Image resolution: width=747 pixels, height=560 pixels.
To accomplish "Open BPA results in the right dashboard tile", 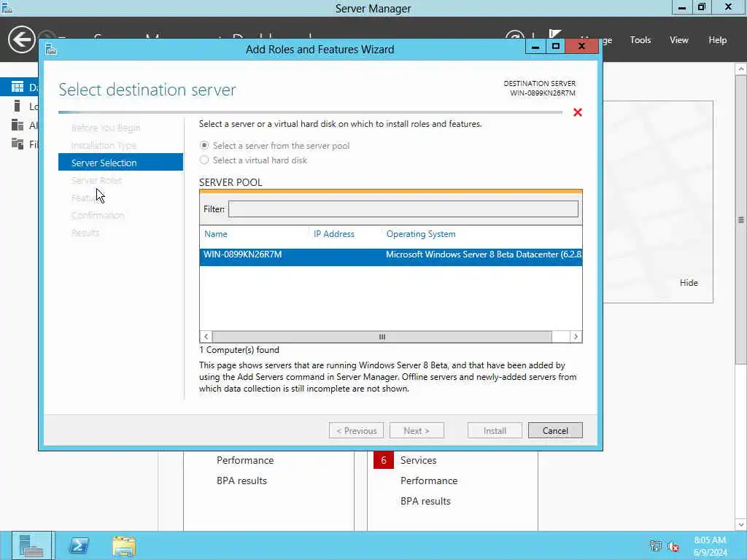I will click(425, 501).
